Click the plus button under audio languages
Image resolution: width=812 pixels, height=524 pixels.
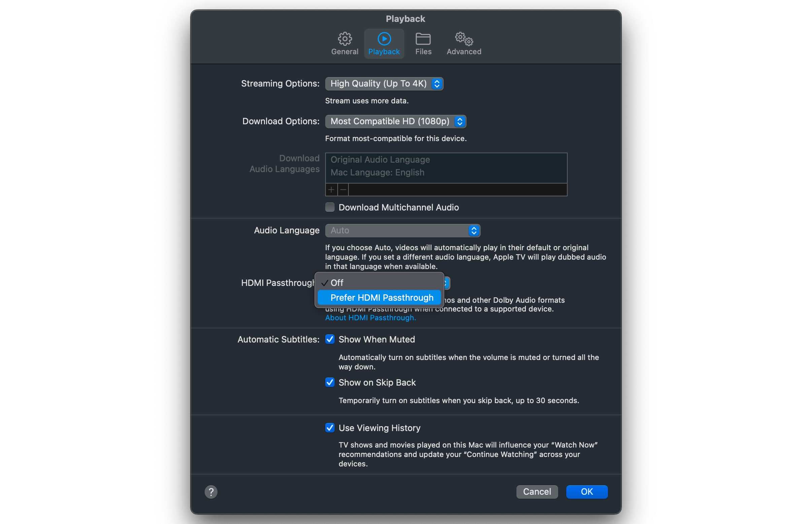(331, 190)
